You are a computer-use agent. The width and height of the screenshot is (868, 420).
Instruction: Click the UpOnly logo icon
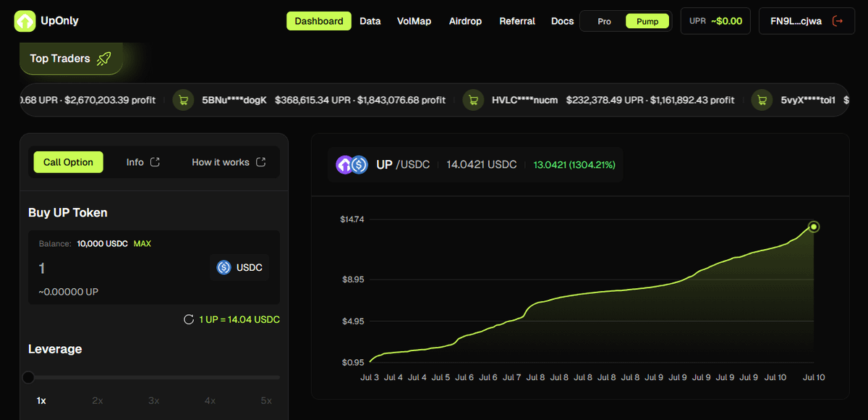point(25,21)
